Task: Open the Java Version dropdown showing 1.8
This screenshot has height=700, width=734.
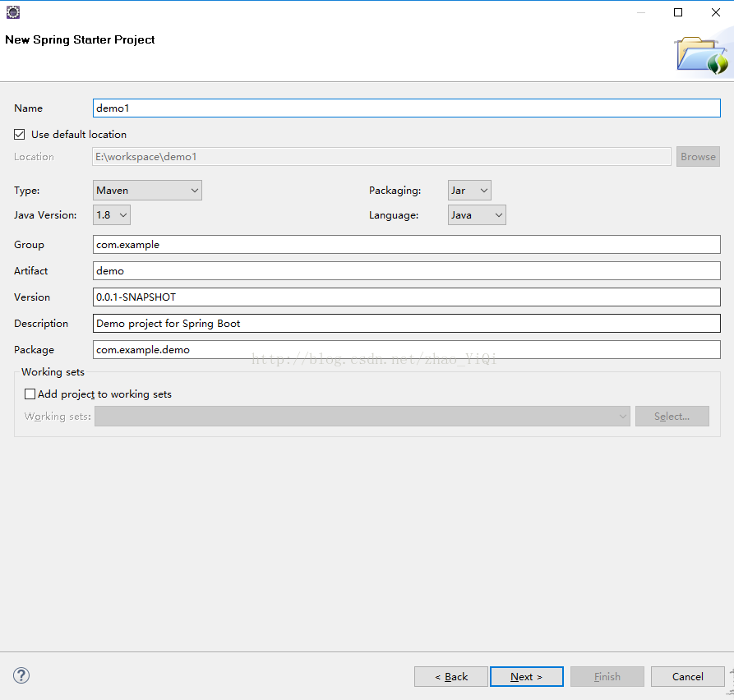Action: point(112,215)
